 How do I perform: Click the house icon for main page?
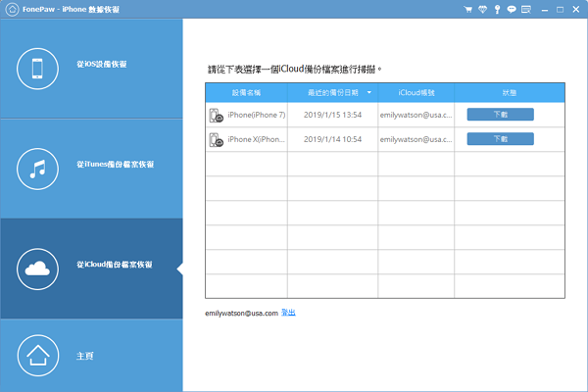(x=37, y=356)
